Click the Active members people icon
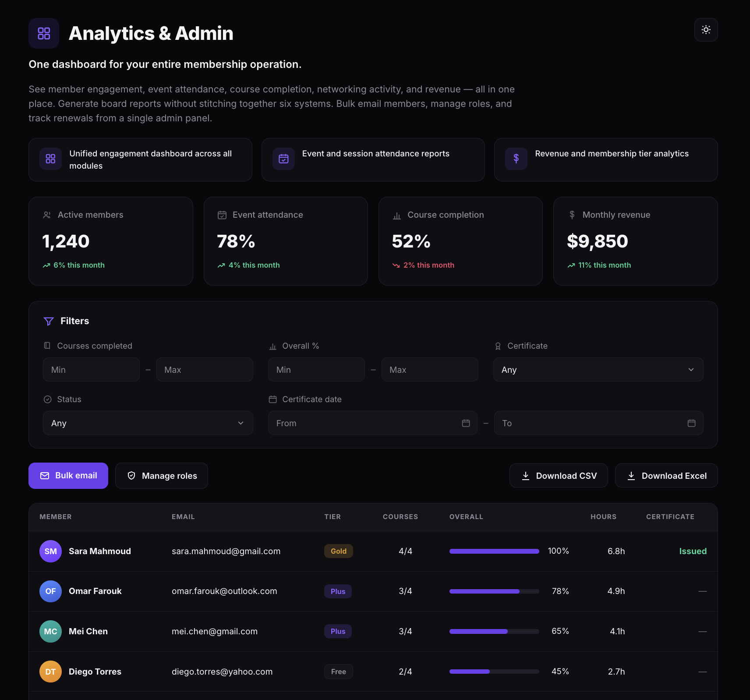Screen dimensions: 750x700 (x=47, y=215)
